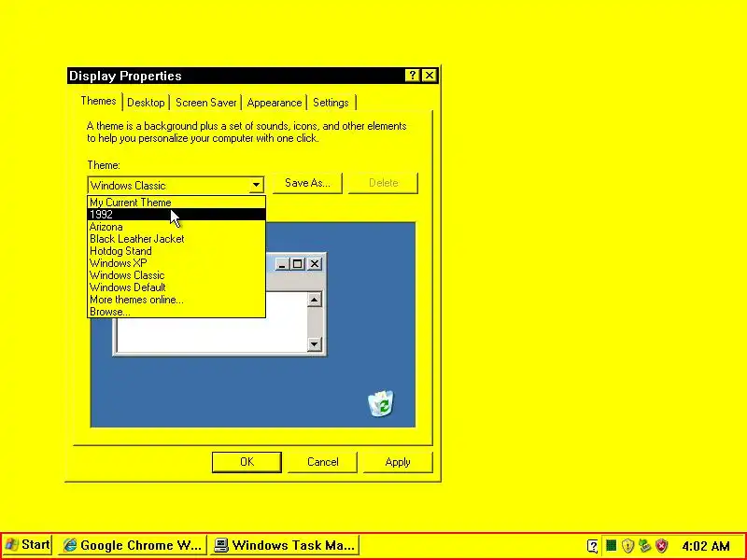Choose My Current Theme from list
747x560 pixels.
[176, 203]
